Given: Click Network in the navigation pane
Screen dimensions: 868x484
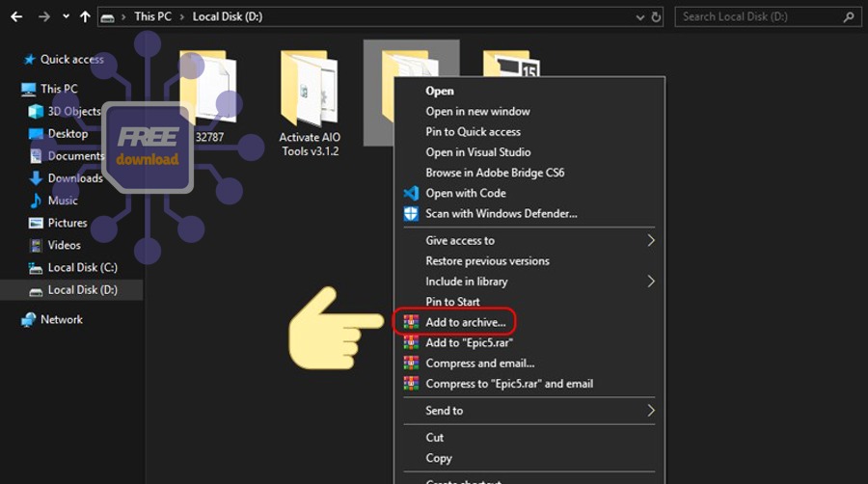Looking at the screenshot, I should click(x=61, y=320).
